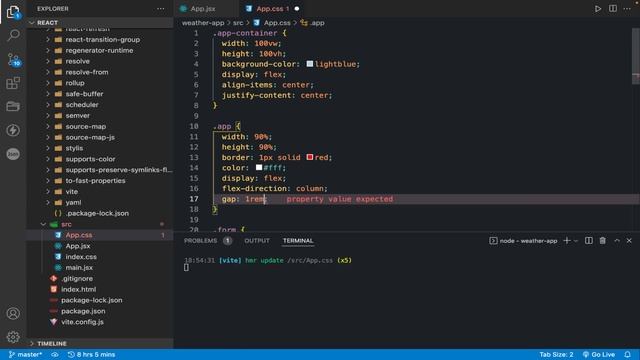Expand the scheduler folder

(x=48, y=105)
